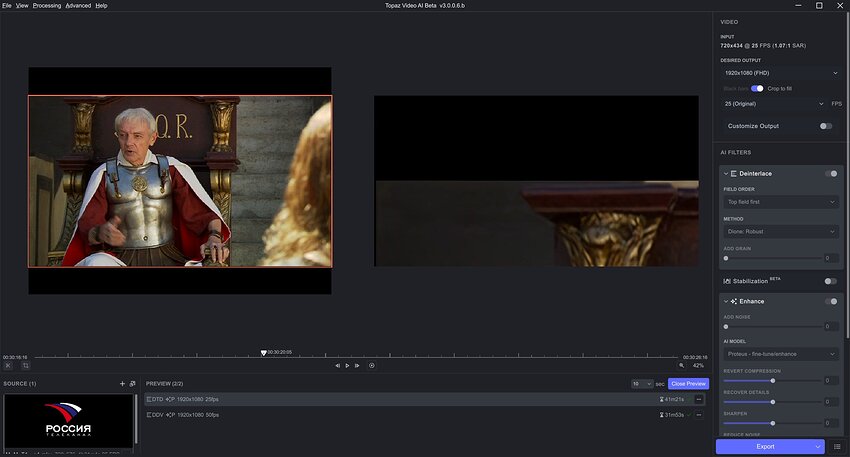Screen dimensions: 850x457
Task: Open the Export options dropdown arrow
Action: click(817, 447)
